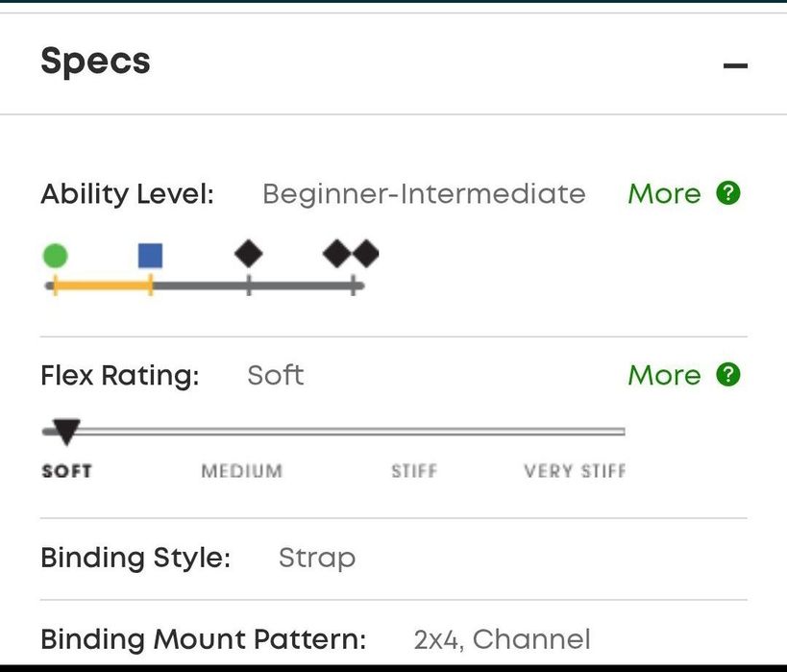Click the MEDIUM flex scale label
This screenshot has width=787, height=672.
pyautogui.click(x=242, y=471)
